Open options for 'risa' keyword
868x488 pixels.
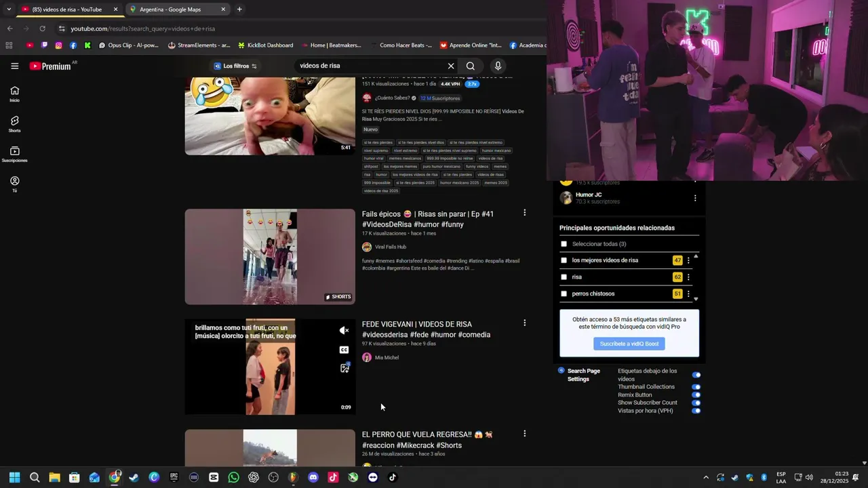tap(688, 277)
